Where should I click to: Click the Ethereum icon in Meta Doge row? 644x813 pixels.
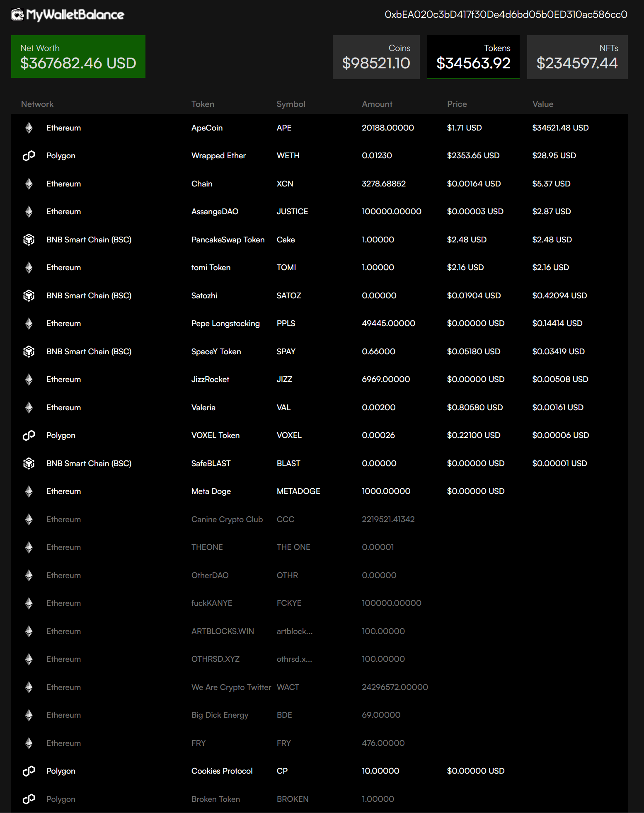pos(29,491)
